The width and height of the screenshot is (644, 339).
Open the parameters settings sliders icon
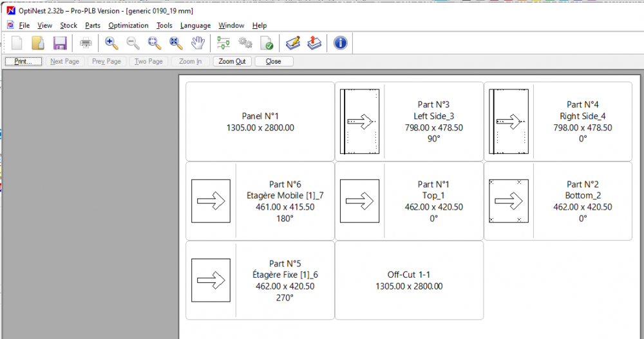tap(223, 42)
